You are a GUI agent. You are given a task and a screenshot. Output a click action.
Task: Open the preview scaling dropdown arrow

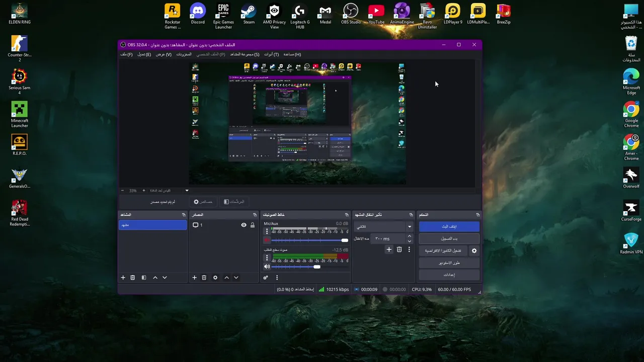pyautogui.click(x=187, y=191)
